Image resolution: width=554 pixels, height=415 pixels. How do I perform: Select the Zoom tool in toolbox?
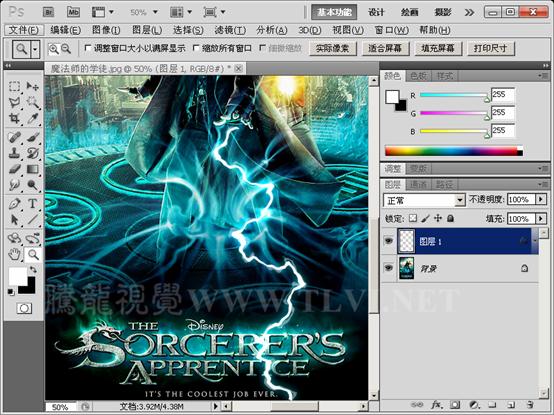pos(33,254)
